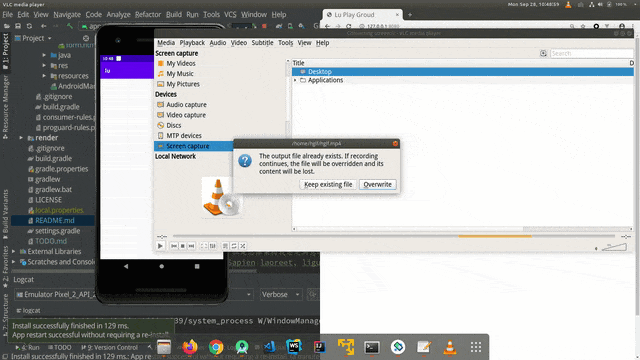Toggle VLC fullscreen mode icon
The height and width of the screenshot is (360, 640).
(x=204, y=246)
